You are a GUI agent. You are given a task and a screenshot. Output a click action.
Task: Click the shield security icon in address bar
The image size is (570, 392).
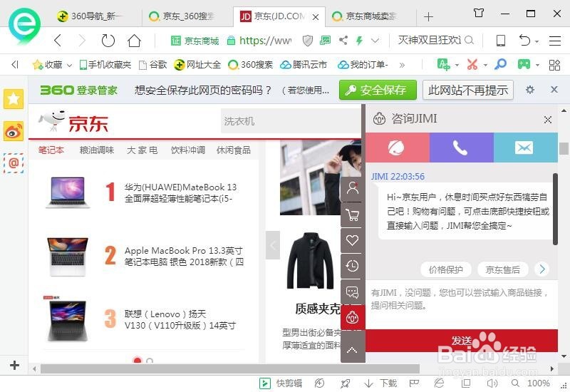click(308, 41)
